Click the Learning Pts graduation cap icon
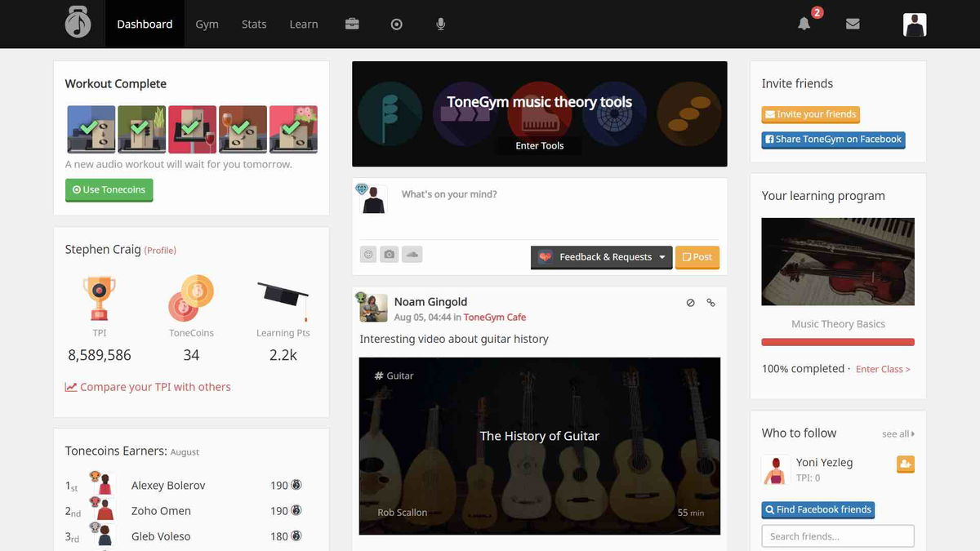The image size is (980, 551). (x=283, y=300)
